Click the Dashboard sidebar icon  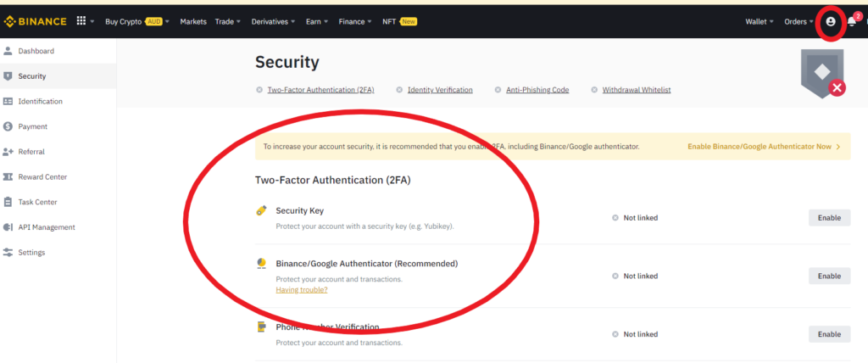click(x=8, y=51)
